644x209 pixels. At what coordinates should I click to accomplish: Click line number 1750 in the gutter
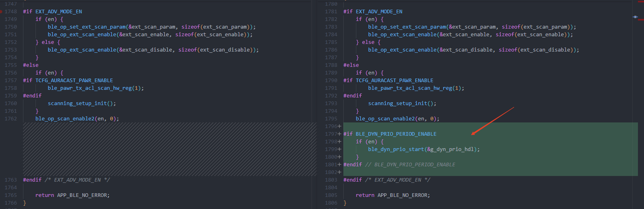pos(11,27)
